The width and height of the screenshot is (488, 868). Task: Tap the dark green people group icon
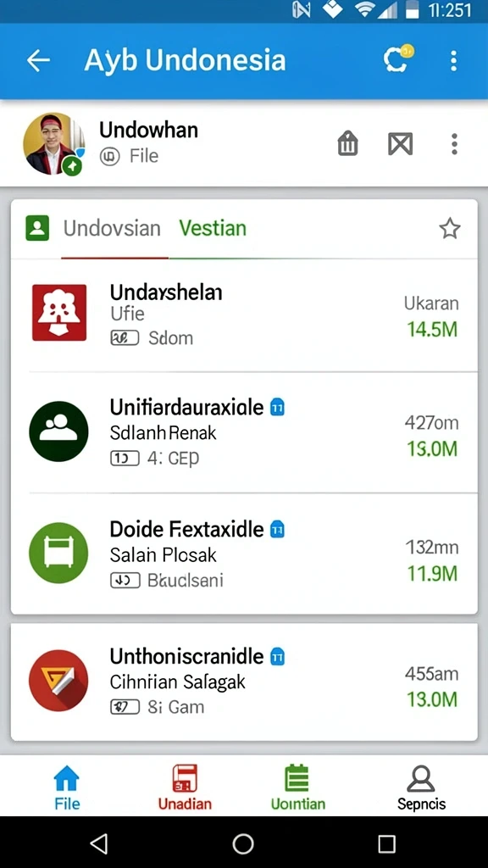coord(58,431)
